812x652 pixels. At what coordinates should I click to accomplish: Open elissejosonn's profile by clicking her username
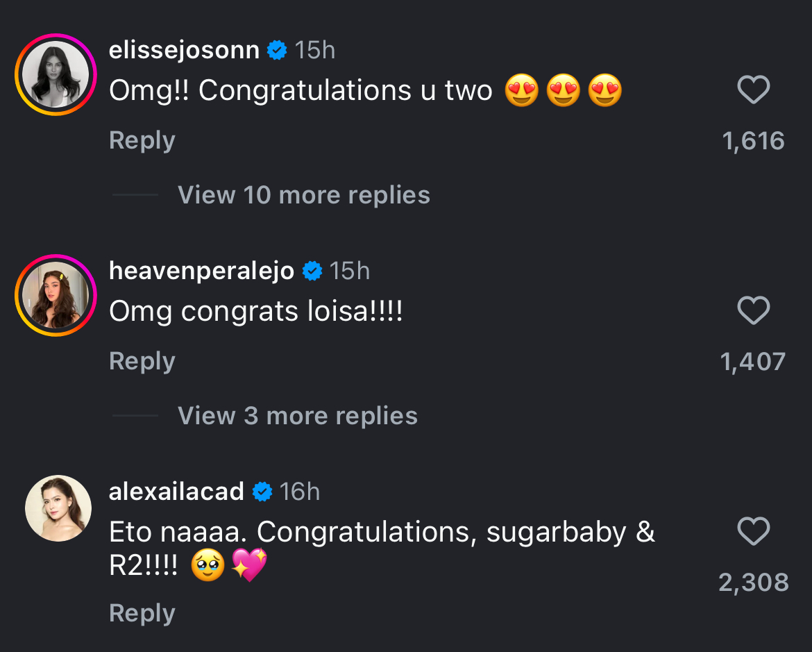click(185, 49)
